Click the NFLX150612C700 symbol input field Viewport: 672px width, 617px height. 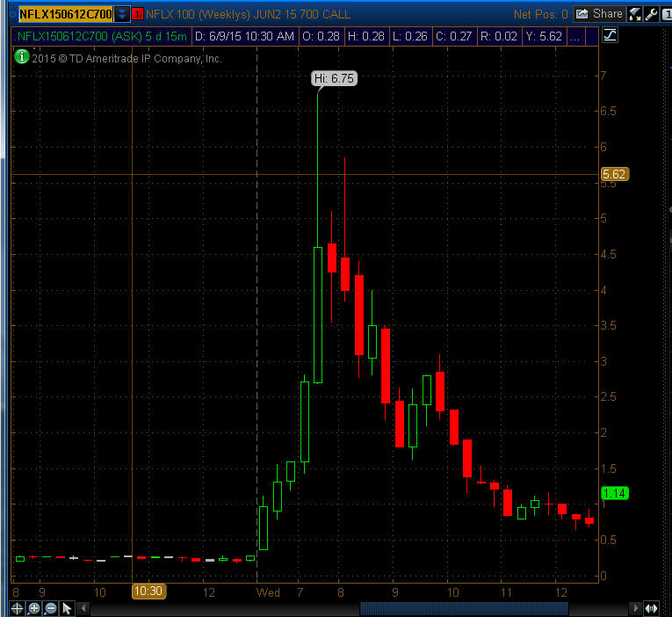tap(60, 14)
